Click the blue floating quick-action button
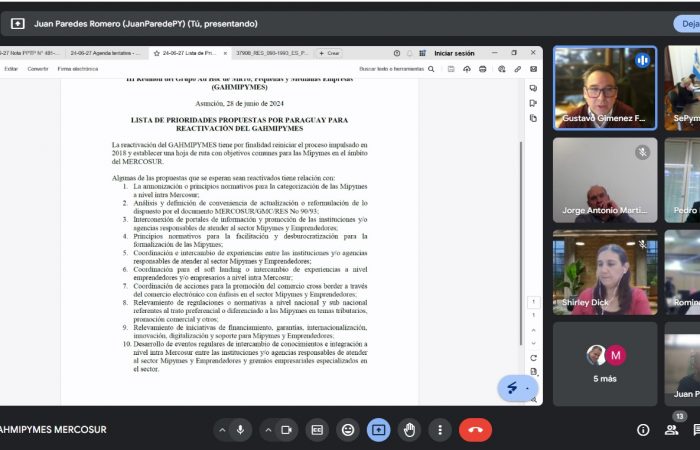700x450 pixels. pyautogui.click(x=517, y=388)
